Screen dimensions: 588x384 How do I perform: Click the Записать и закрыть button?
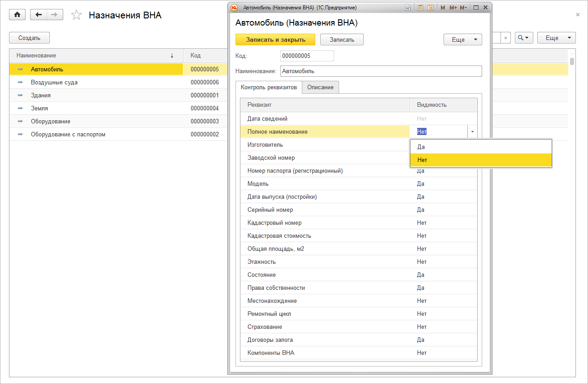(275, 39)
